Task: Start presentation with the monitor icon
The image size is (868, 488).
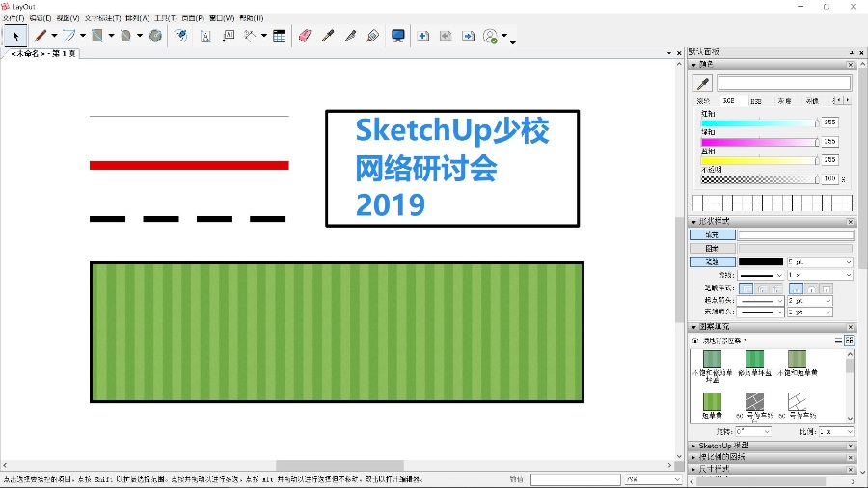Action: (397, 36)
